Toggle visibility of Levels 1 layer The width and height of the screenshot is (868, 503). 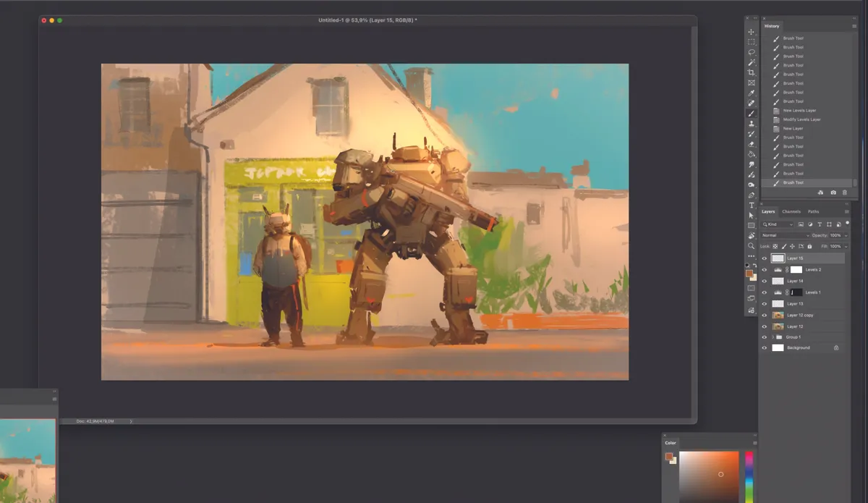click(x=764, y=292)
